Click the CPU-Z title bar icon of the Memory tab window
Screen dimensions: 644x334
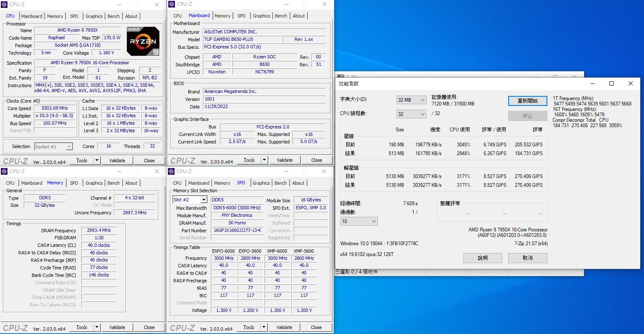(x=5, y=171)
